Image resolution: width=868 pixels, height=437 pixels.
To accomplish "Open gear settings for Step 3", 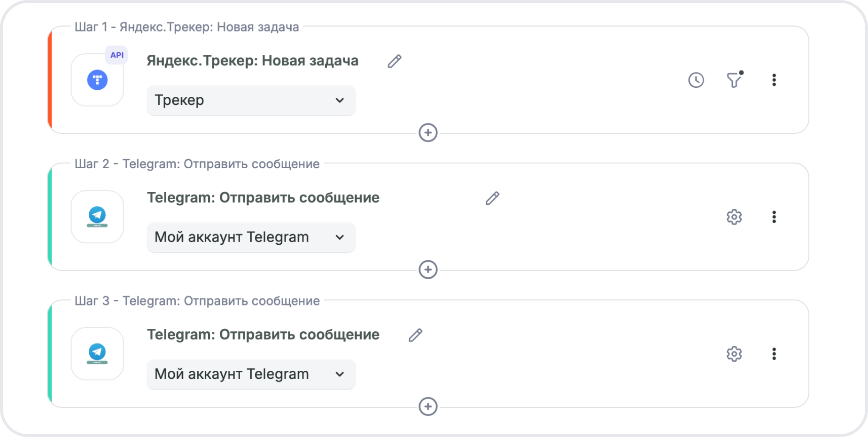I will pyautogui.click(x=734, y=354).
